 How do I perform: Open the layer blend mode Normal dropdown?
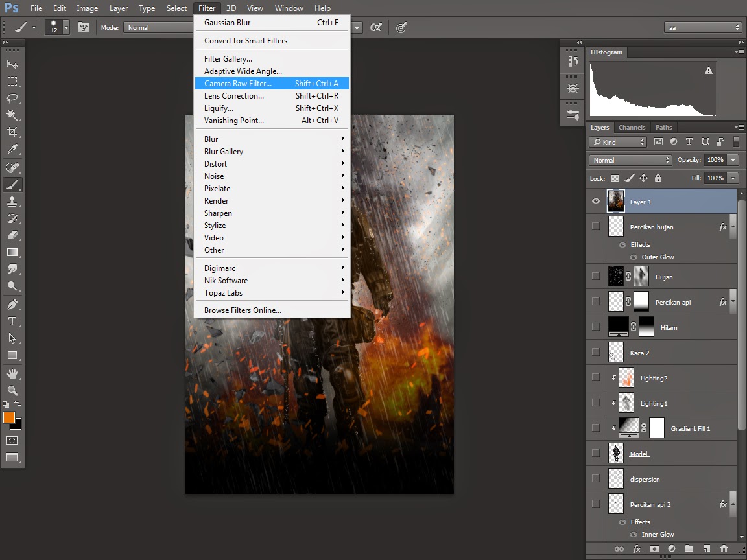click(630, 161)
